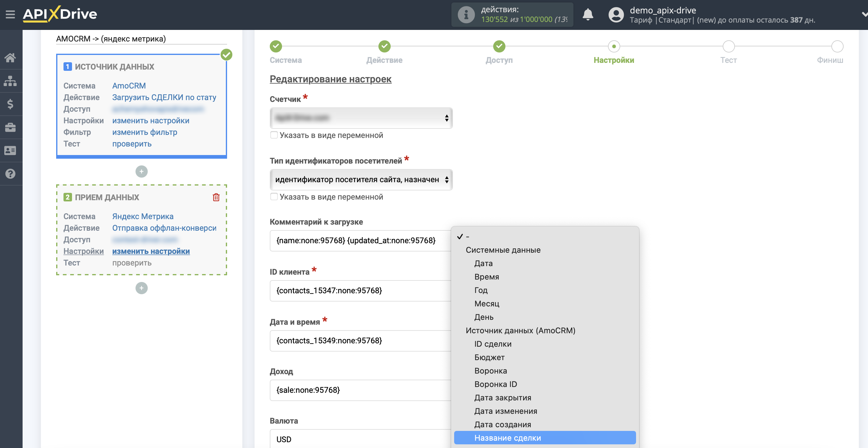Select Месяц in the dropdown list

point(545,304)
